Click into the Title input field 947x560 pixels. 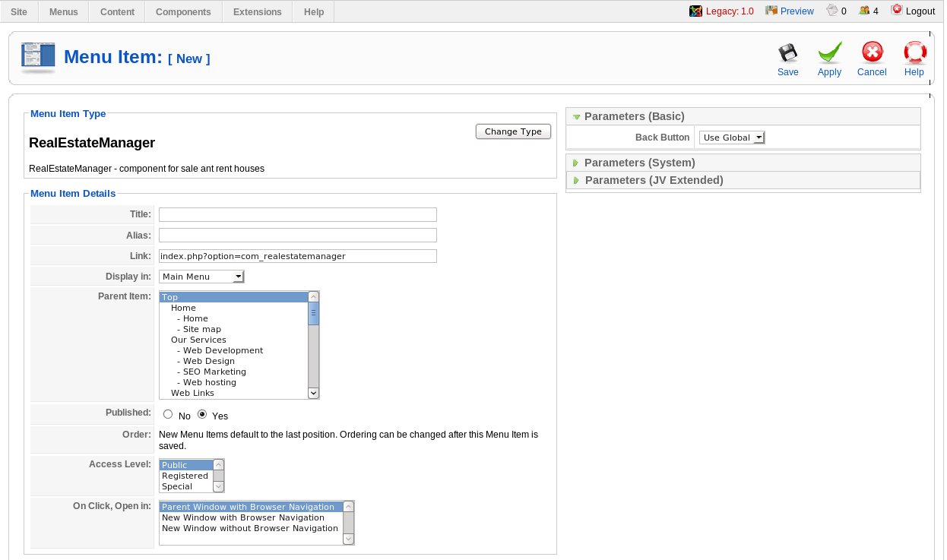click(x=298, y=214)
